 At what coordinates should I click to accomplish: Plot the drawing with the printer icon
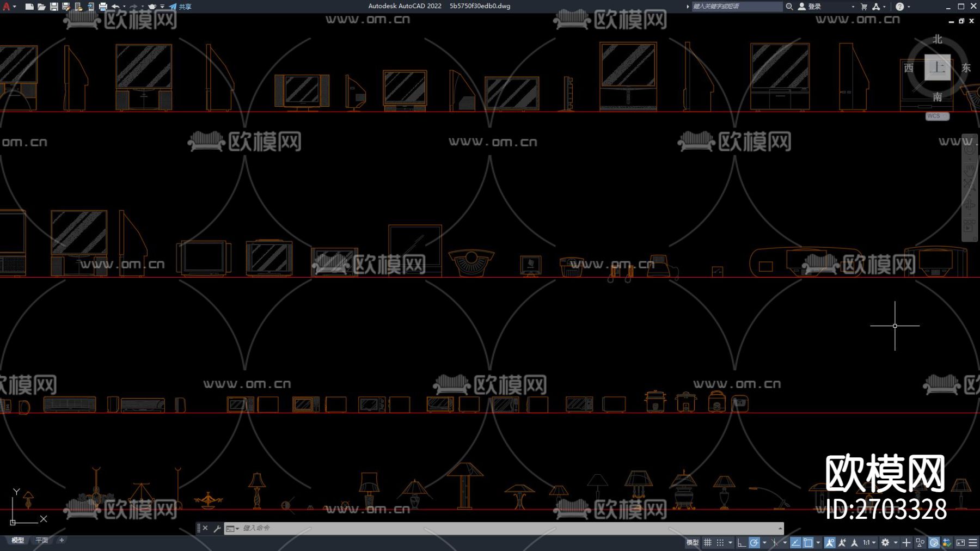[x=103, y=7]
